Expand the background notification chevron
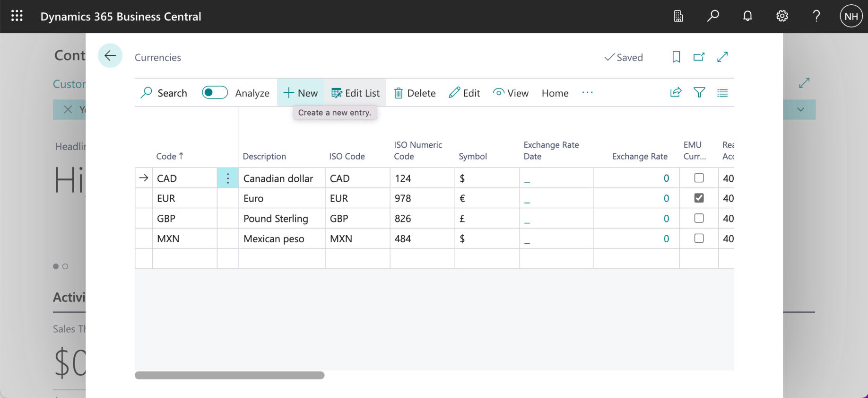This screenshot has width=868, height=398. [x=800, y=109]
